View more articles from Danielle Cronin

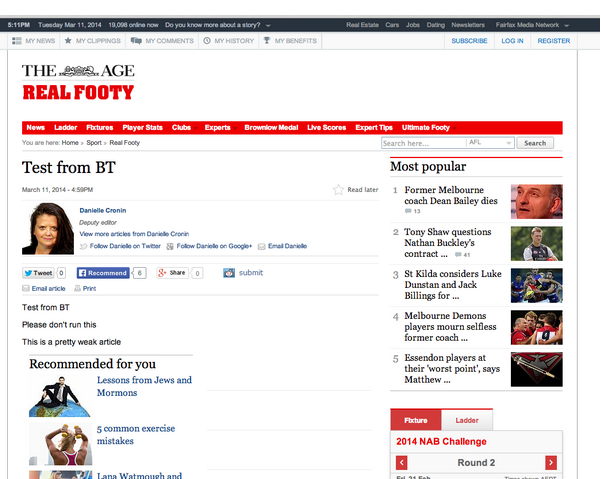[134, 234]
